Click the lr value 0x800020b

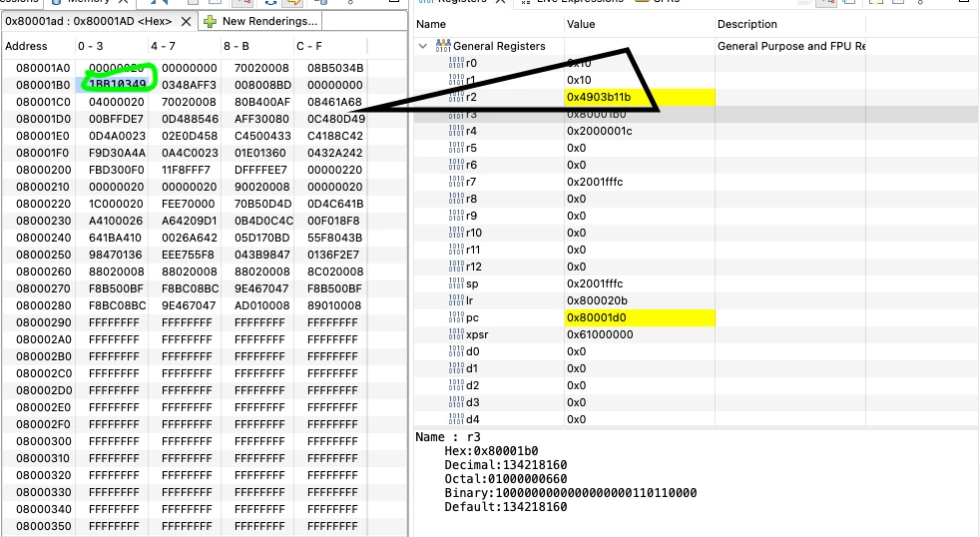597,300
